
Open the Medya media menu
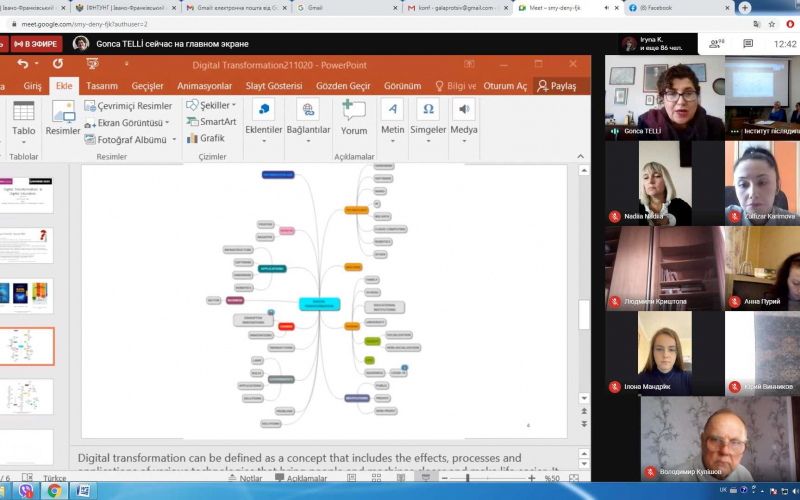(x=464, y=122)
